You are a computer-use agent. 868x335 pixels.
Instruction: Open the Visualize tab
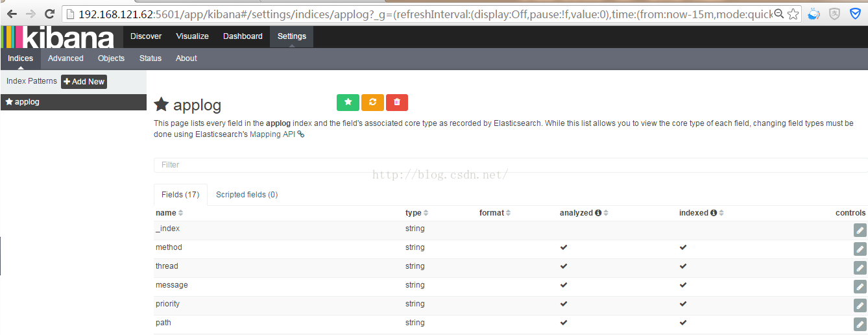192,36
